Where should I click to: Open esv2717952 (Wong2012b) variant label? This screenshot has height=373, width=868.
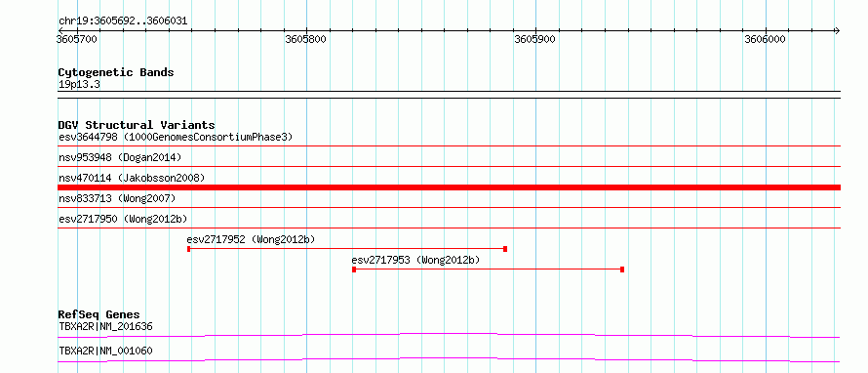[252, 239]
